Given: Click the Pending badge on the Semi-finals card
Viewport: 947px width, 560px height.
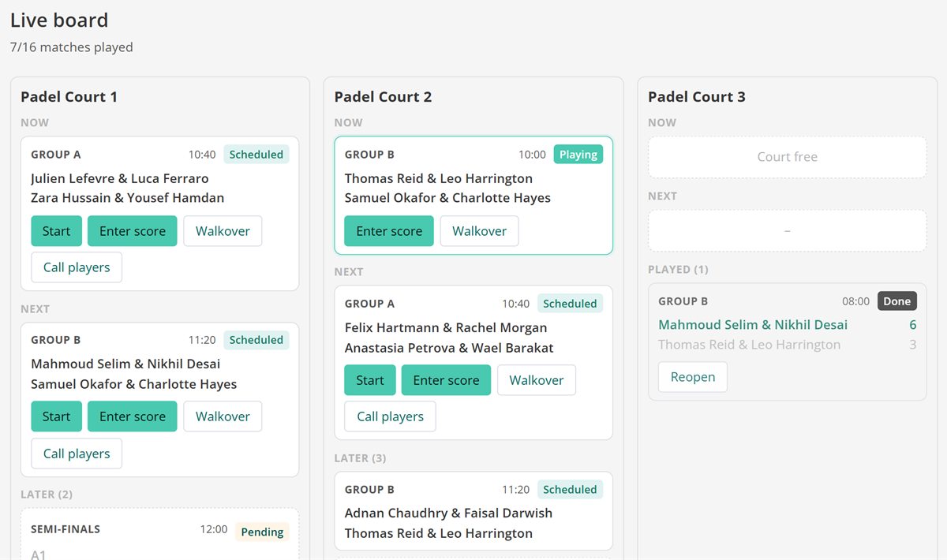Looking at the screenshot, I should point(262,532).
